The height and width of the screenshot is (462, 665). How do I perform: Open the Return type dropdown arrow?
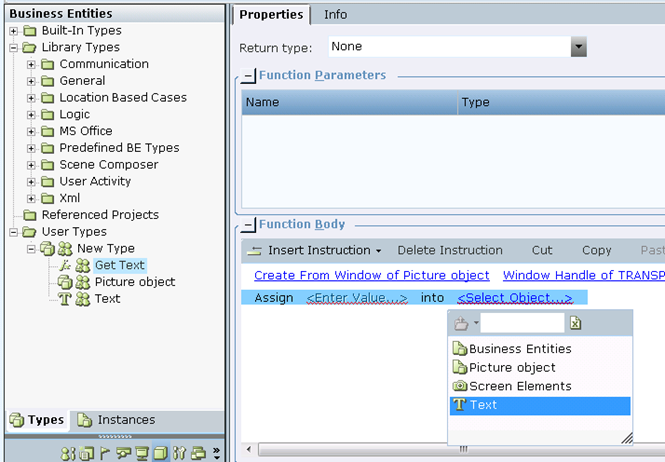578,47
